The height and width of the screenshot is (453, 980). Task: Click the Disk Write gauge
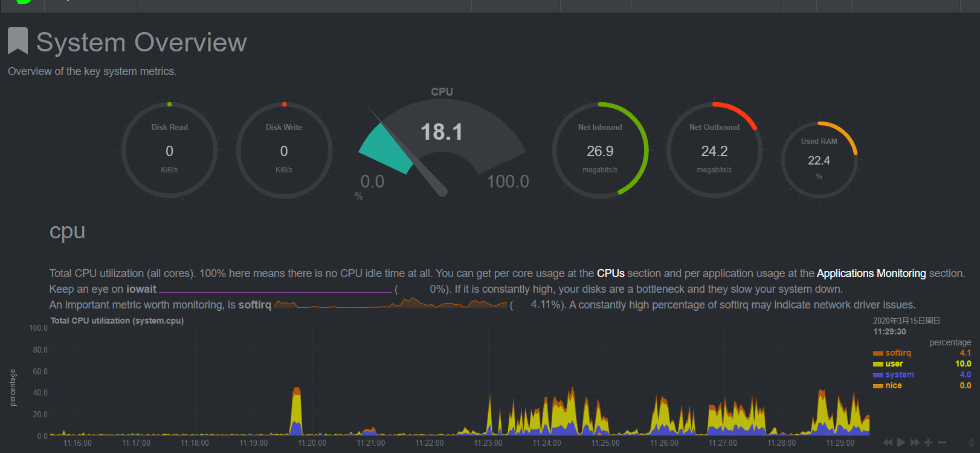284,150
